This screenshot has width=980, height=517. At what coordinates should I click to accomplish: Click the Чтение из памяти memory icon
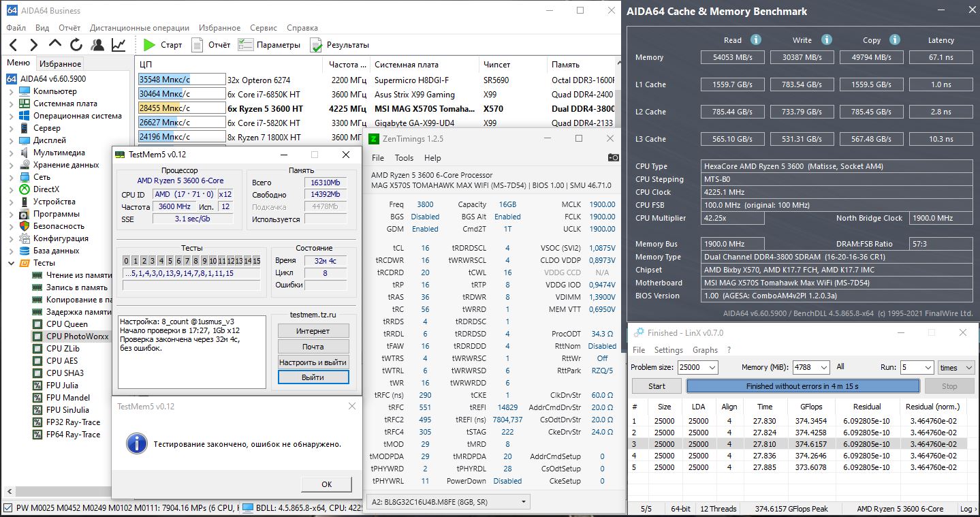pyautogui.click(x=37, y=275)
